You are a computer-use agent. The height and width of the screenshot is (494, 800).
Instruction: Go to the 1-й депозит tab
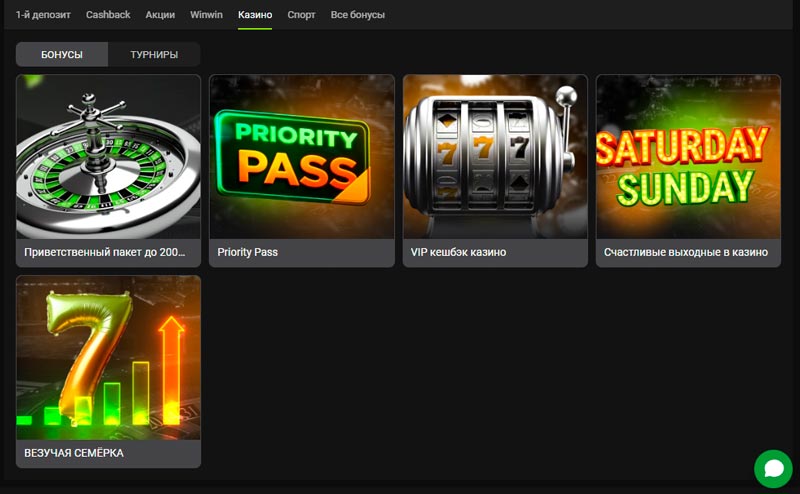point(43,15)
